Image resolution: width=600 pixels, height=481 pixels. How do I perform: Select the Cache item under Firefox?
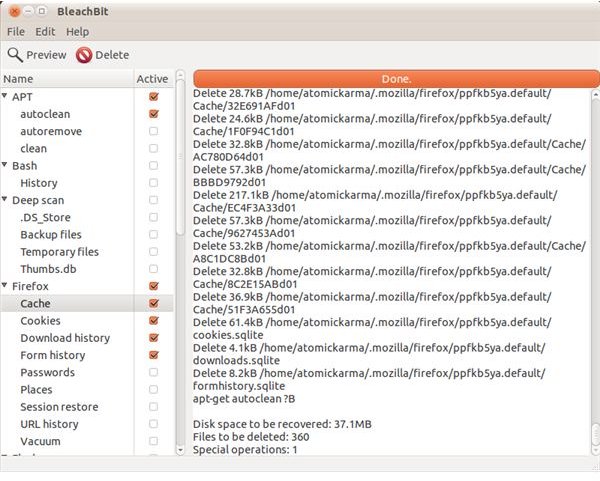coord(36,303)
